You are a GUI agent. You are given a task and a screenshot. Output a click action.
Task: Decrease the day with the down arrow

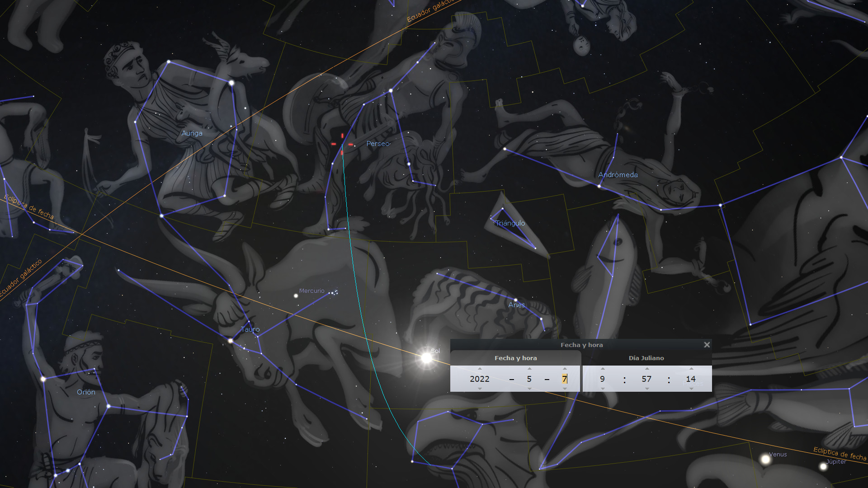565,389
